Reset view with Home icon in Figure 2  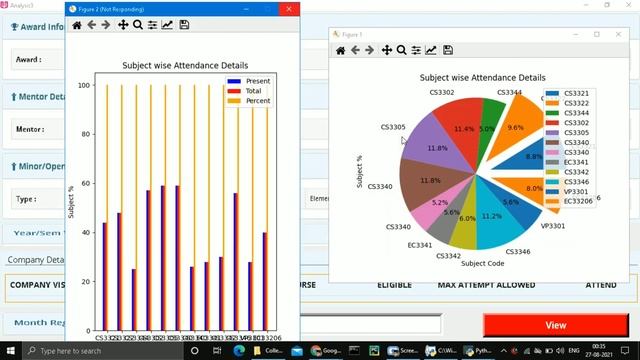pos(77,25)
